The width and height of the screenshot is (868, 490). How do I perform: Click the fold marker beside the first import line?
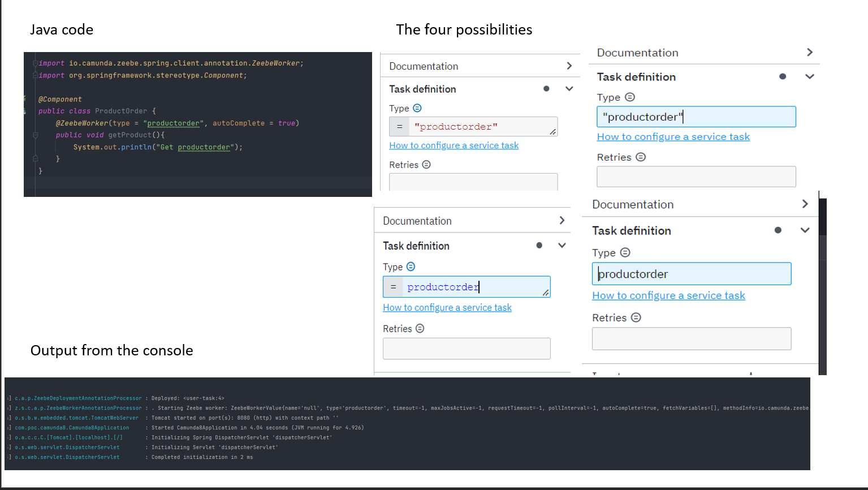point(36,63)
